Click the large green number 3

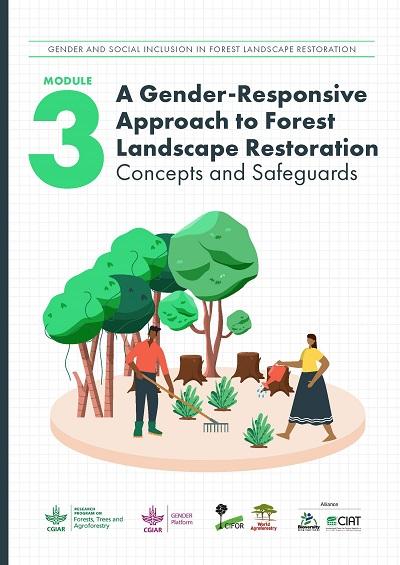point(66,139)
